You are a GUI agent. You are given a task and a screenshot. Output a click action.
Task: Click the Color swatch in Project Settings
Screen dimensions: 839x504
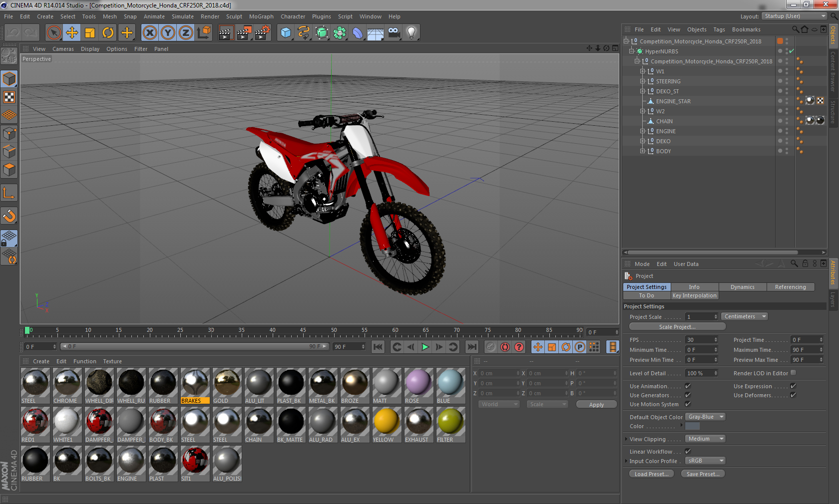tap(692, 426)
